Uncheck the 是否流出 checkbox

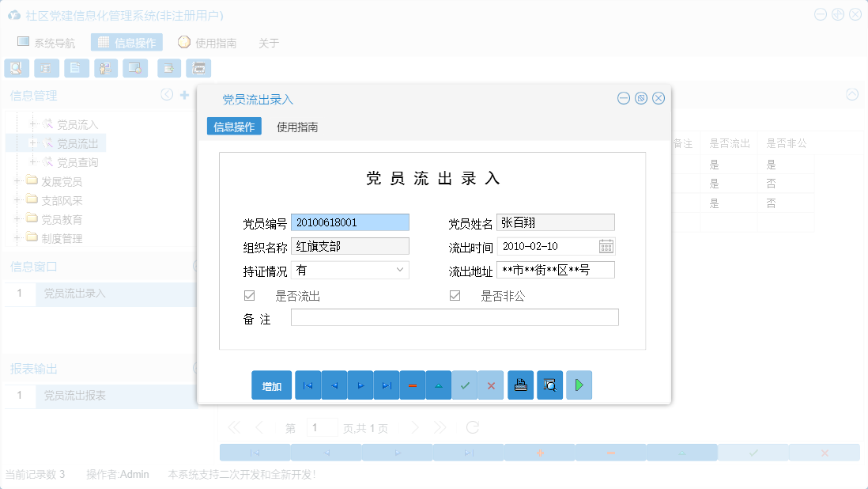[249, 294]
